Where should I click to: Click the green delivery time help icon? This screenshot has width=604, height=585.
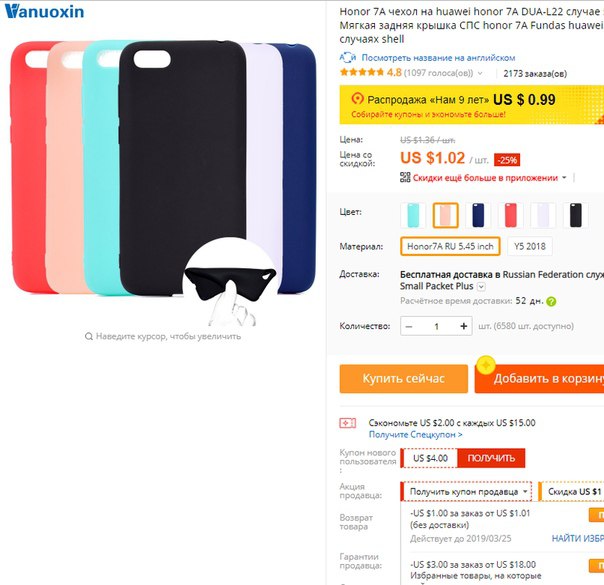point(551,301)
